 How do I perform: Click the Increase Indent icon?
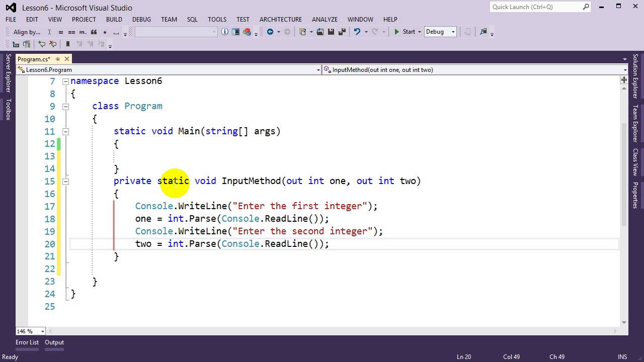pyautogui.click(x=27, y=44)
